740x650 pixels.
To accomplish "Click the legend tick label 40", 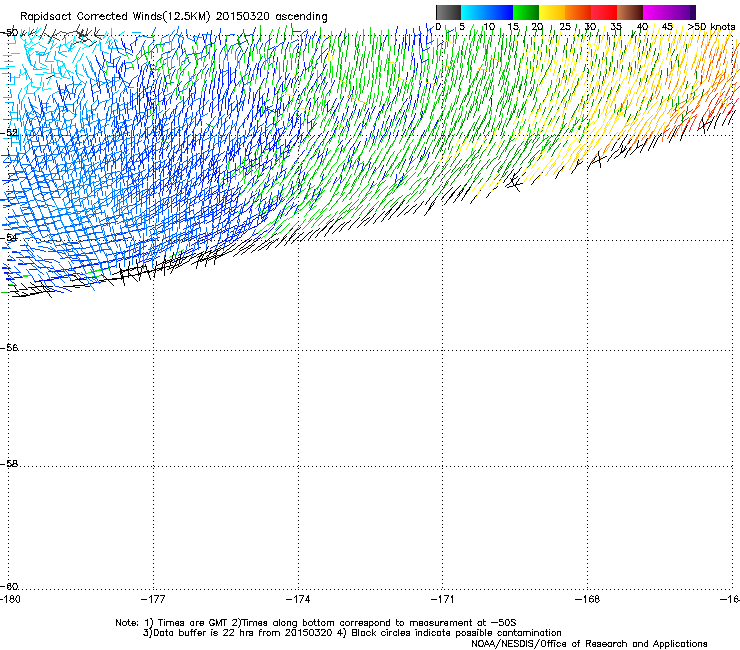I will pyautogui.click(x=642, y=27).
